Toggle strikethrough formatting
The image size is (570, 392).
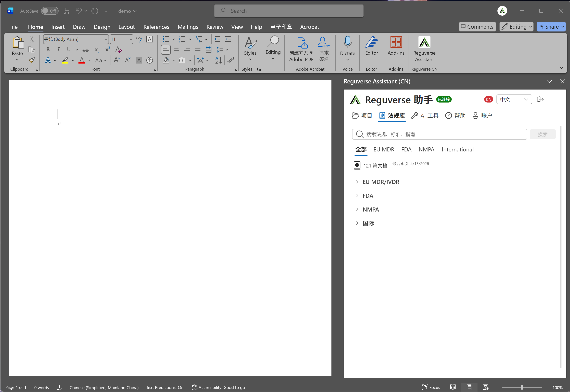click(x=86, y=50)
